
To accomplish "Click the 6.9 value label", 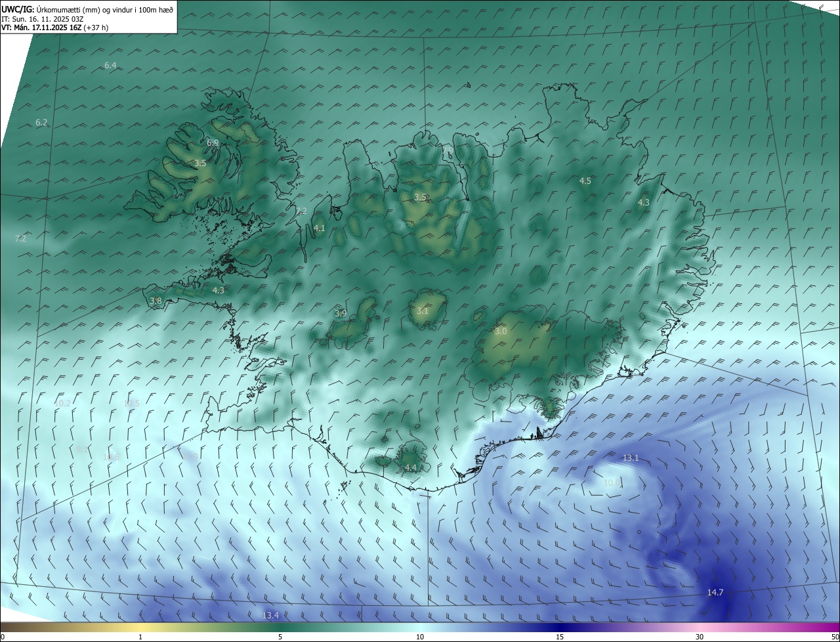I will (213, 142).
